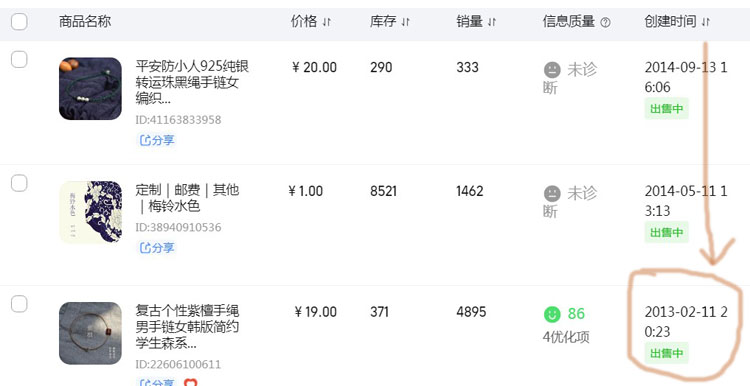The image size is (750, 386).
Task: Select checkbox for 复古个性紫檀手绳 item
Action: (19, 304)
